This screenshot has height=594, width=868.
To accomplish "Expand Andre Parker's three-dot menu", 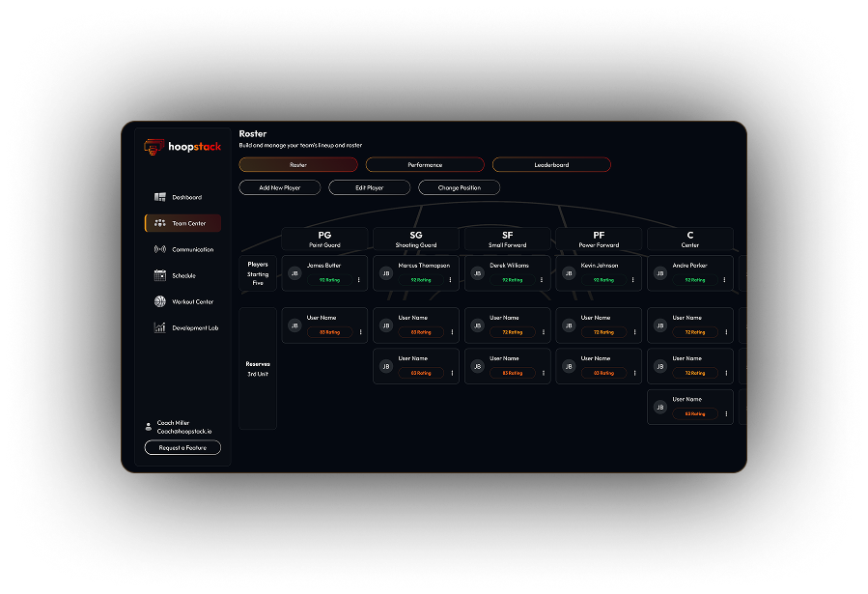I will point(724,280).
